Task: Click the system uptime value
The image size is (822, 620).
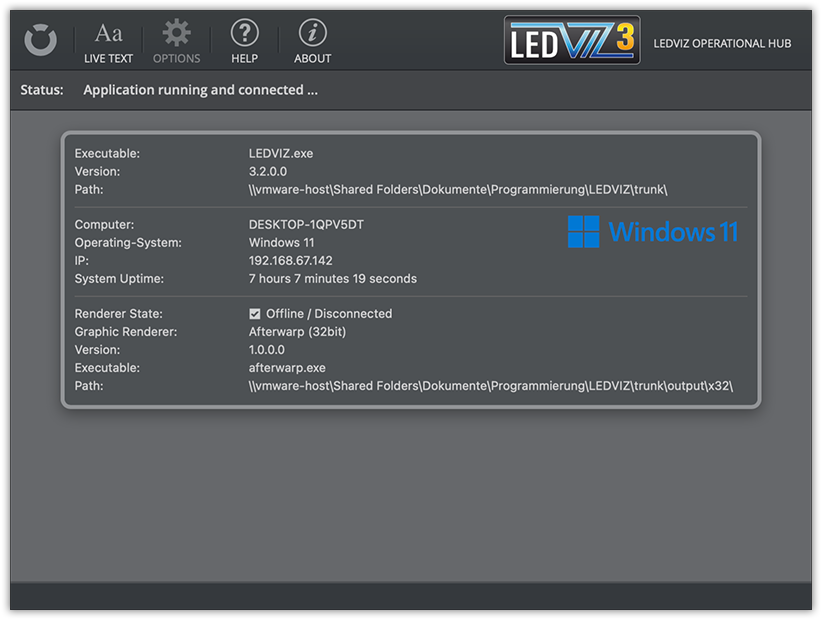Action: pos(333,279)
